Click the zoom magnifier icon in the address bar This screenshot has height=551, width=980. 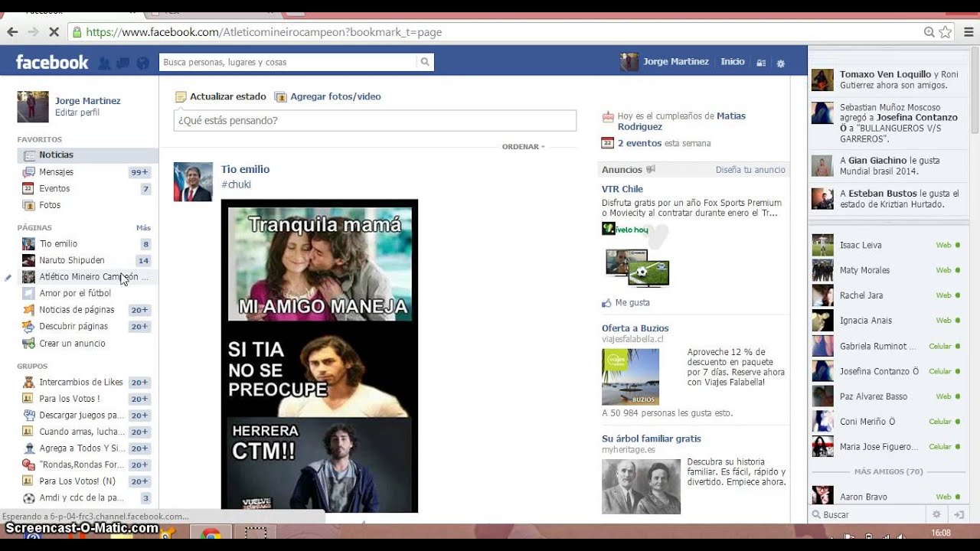coord(929,32)
